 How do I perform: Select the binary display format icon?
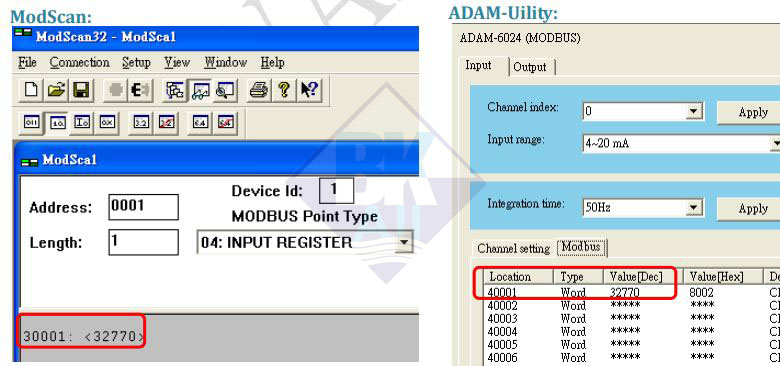tap(31, 123)
